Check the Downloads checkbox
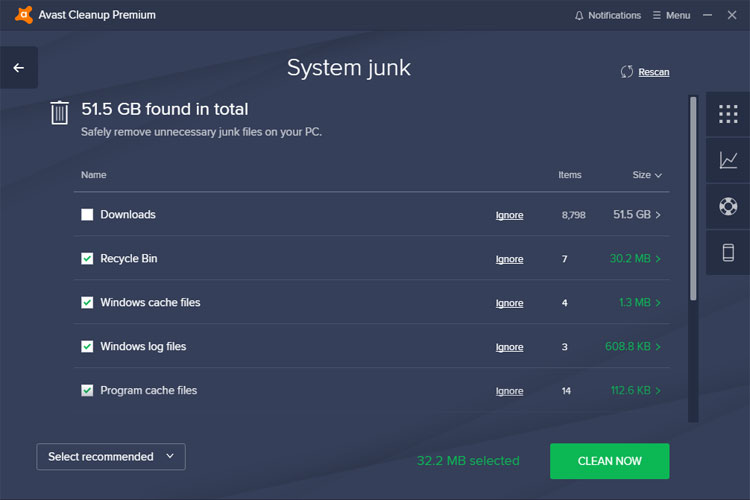 coord(87,214)
